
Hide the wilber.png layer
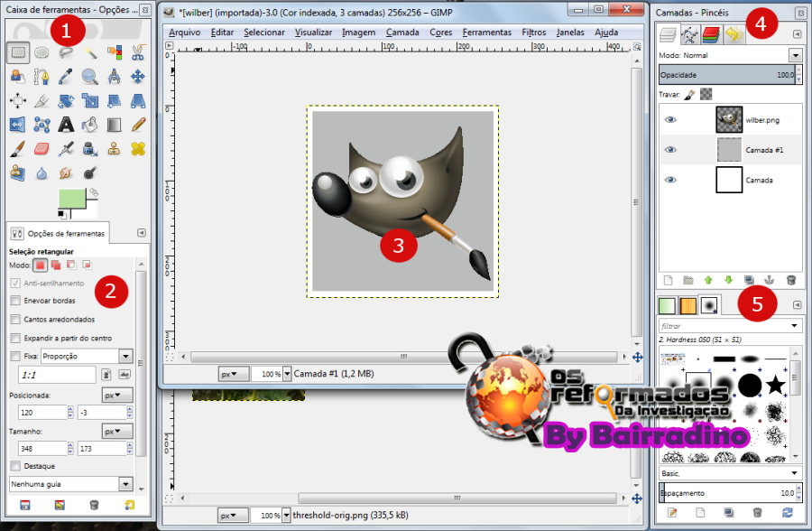click(x=670, y=120)
